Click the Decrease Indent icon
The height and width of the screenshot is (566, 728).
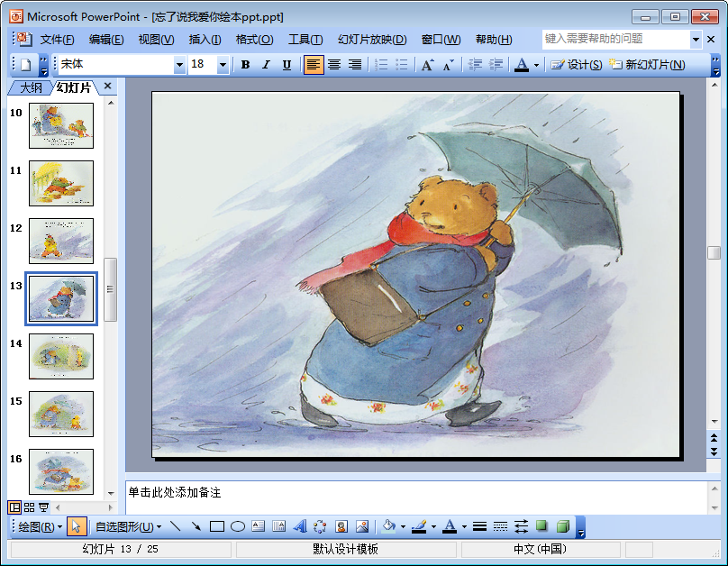475,65
